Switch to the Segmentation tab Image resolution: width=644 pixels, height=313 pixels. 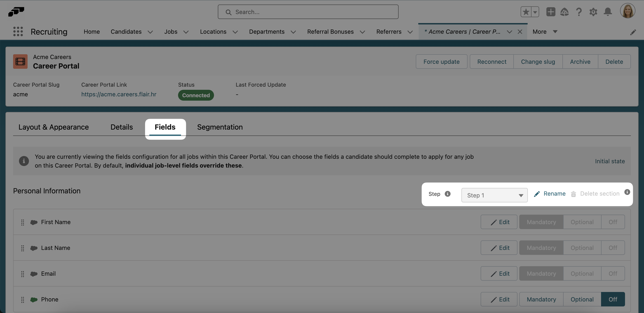(x=220, y=127)
